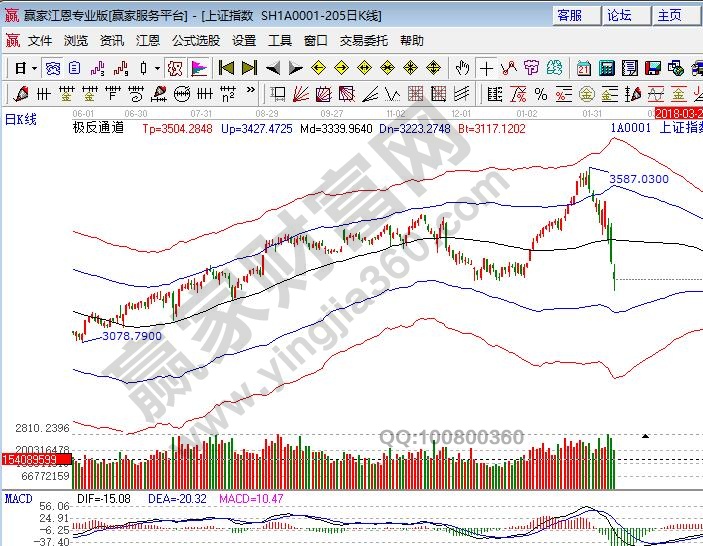The width and height of the screenshot is (703, 546).
Task: Select the crosshair cursor tool
Action: click(486, 68)
